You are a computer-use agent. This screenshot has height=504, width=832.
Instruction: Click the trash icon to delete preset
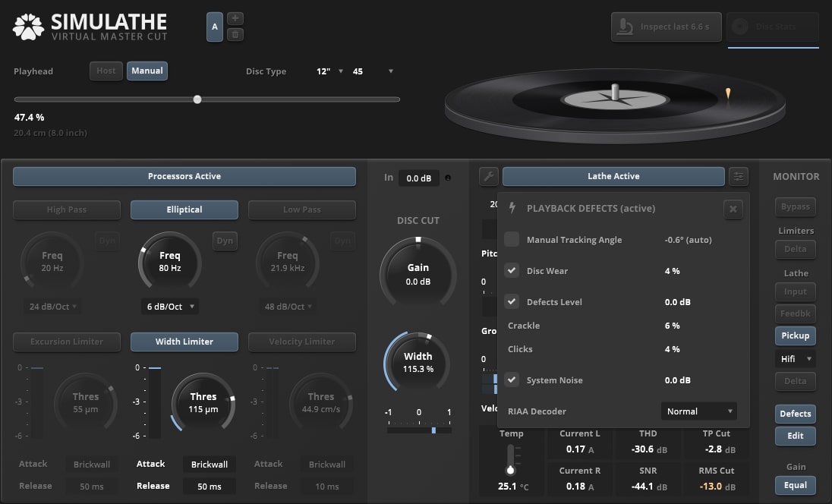(236, 34)
